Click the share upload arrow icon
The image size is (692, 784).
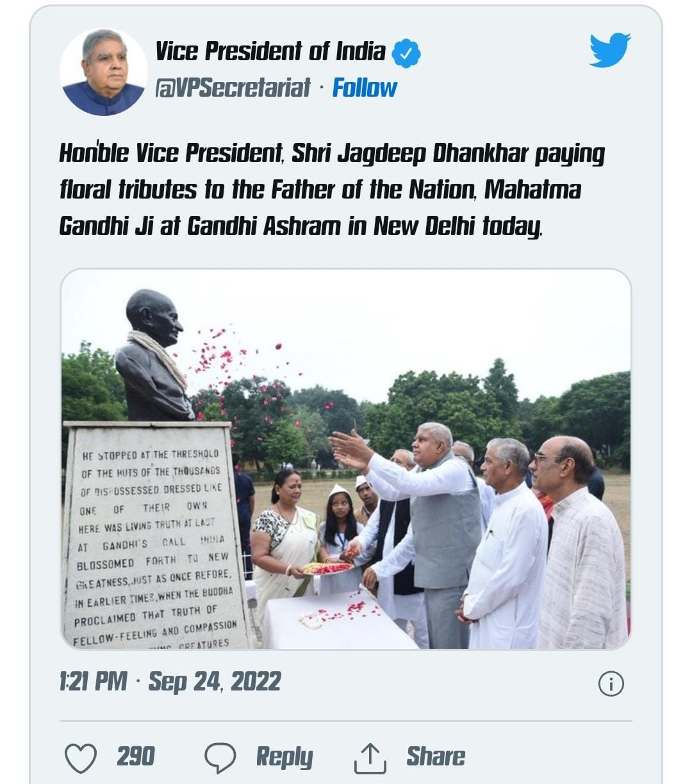click(370, 758)
